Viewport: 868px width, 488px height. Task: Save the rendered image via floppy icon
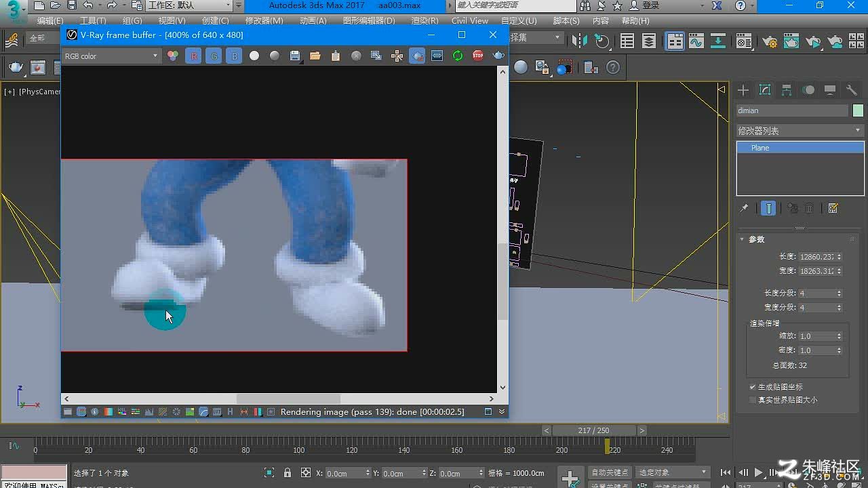pyautogui.click(x=295, y=56)
